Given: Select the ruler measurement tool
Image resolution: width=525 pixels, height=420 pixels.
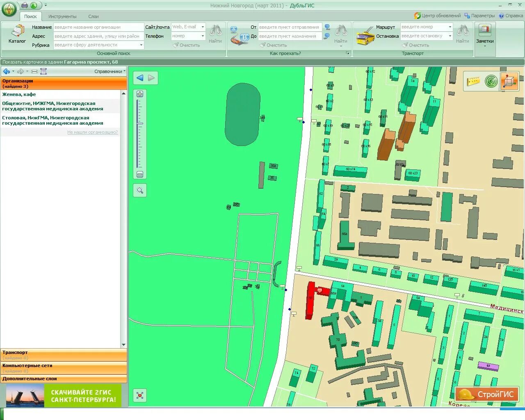Looking at the screenshot, I should pos(473,81).
